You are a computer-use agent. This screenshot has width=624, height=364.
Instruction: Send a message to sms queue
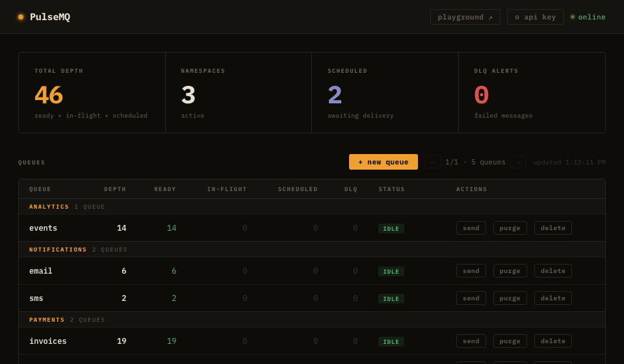tap(471, 298)
